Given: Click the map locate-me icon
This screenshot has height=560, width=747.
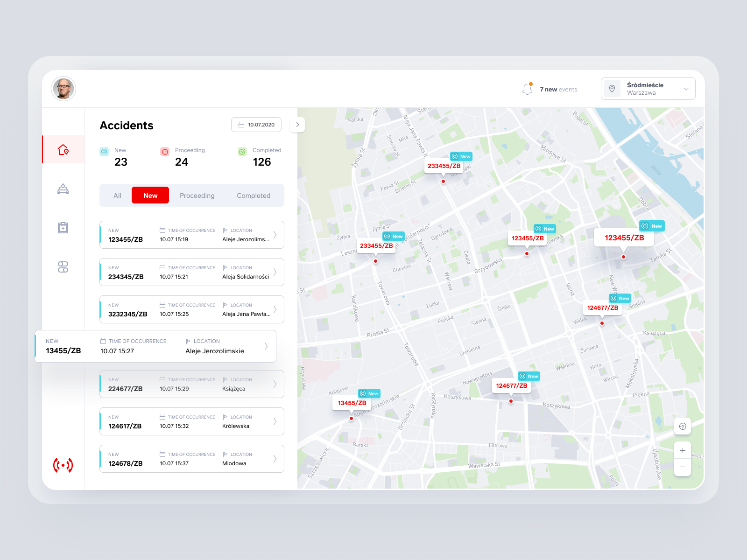Looking at the screenshot, I should [682, 426].
